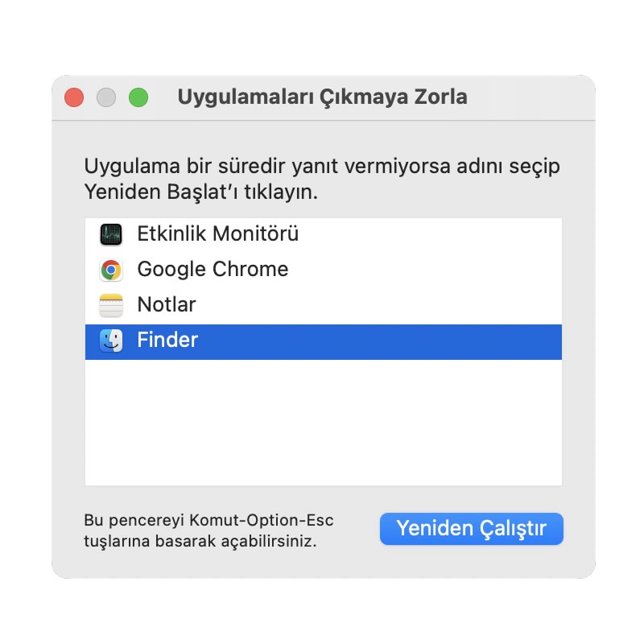Viewport: 644px width, 644px height.
Task: Click the Google Chrome logo icon
Action: 111,270
